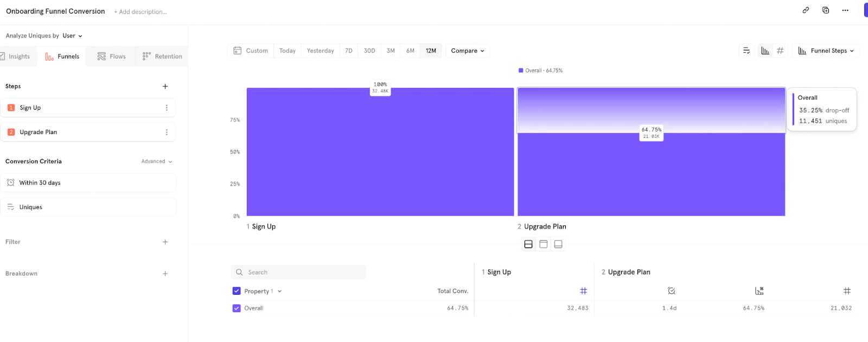Add a new funnel step plus icon

pyautogui.click(x=165, y=86)
